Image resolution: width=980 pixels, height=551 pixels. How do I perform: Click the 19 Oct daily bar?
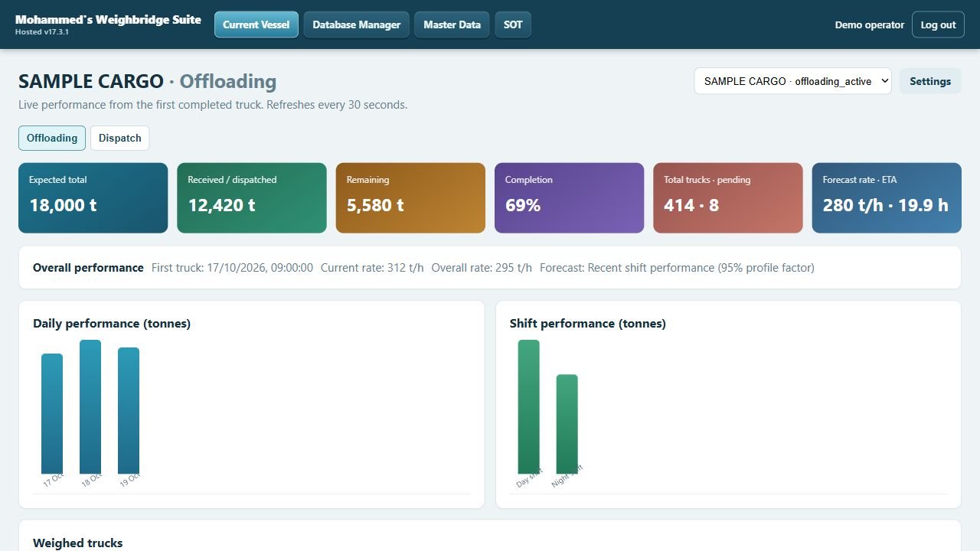129,411
